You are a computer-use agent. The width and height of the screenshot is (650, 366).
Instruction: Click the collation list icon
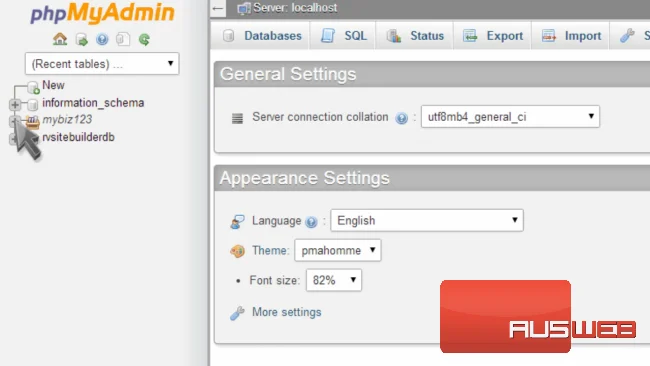pos(237,119)
